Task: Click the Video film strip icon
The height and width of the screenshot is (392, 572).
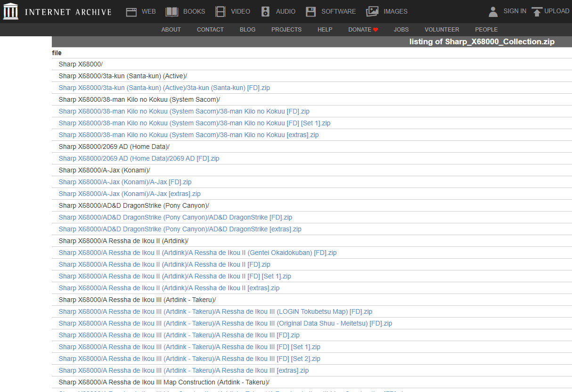Action: tap(220, 12)
